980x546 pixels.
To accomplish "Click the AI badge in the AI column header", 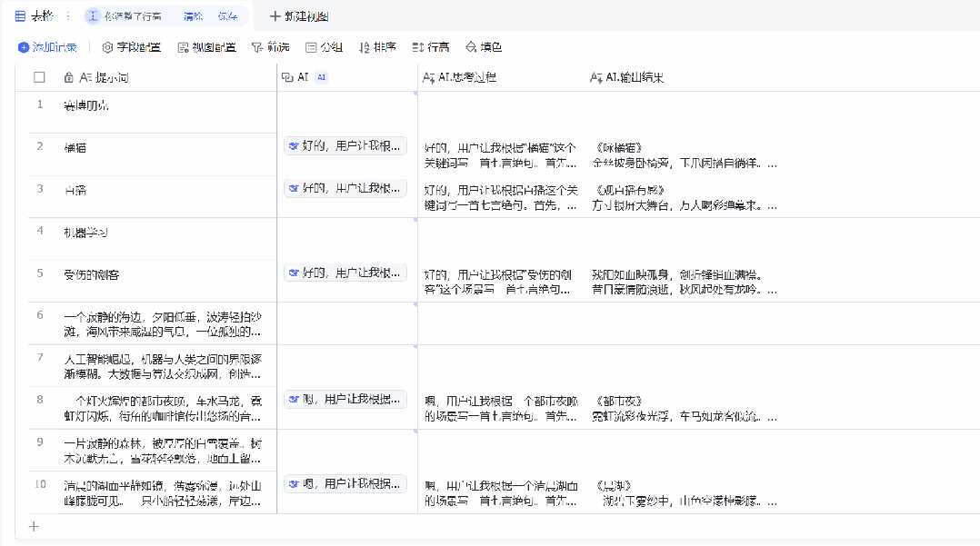I will (320, 77).
